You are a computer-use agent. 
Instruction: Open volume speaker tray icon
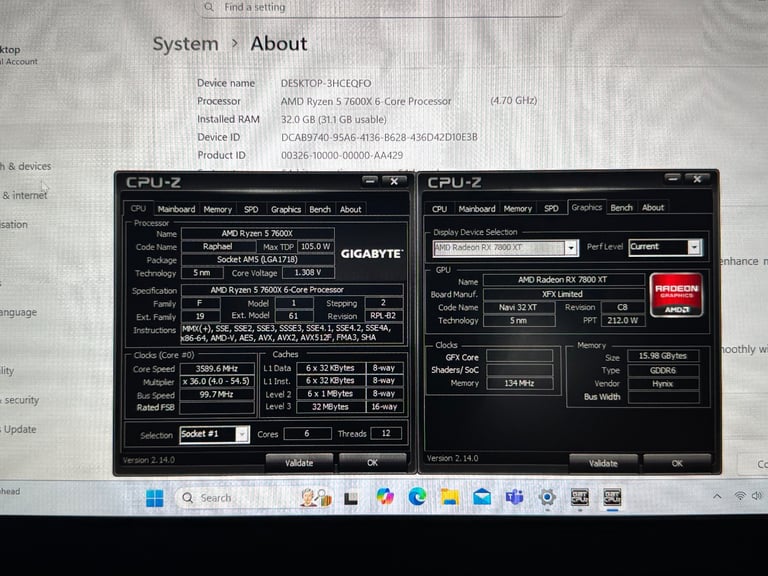point(757,496)
